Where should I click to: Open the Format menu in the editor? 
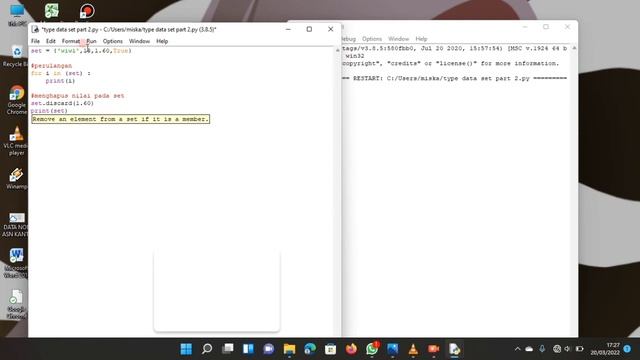71,41
